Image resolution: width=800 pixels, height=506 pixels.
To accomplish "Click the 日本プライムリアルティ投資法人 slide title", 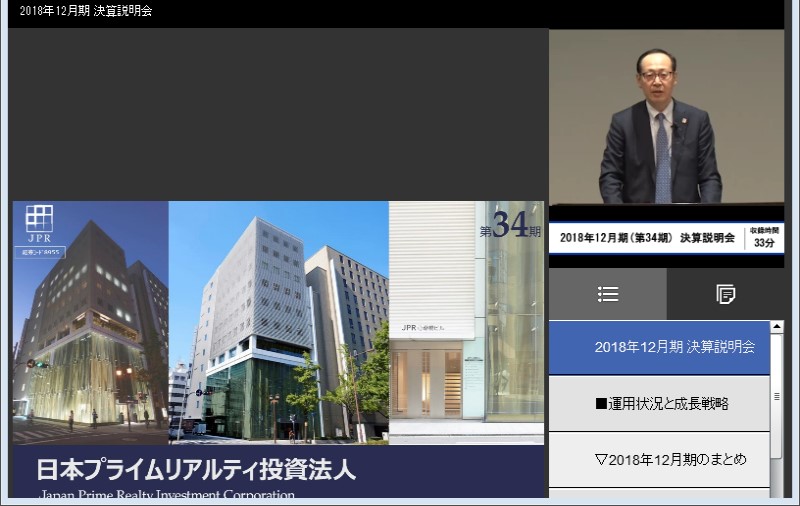I will (x=196, y=470).
